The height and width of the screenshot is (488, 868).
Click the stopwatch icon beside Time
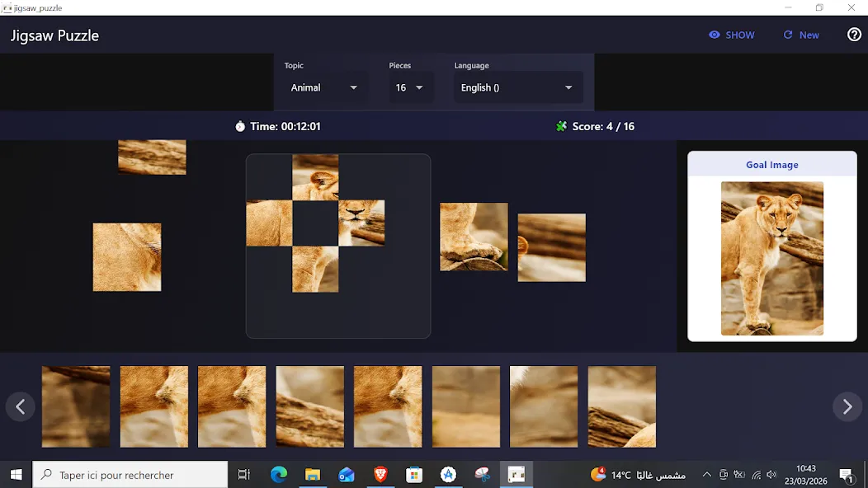click(x=240, y=126)
